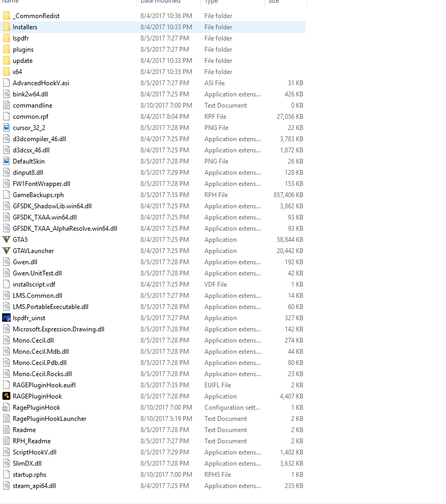Click the _CommonRedist folder icon
The width and height of the screenshot is (446, 504).
tap(6, 16)
